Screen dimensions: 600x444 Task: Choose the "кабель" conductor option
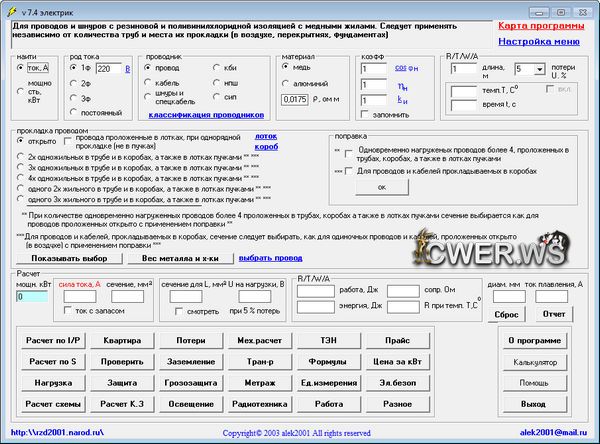pyautogui.click(x=149, y=82)
